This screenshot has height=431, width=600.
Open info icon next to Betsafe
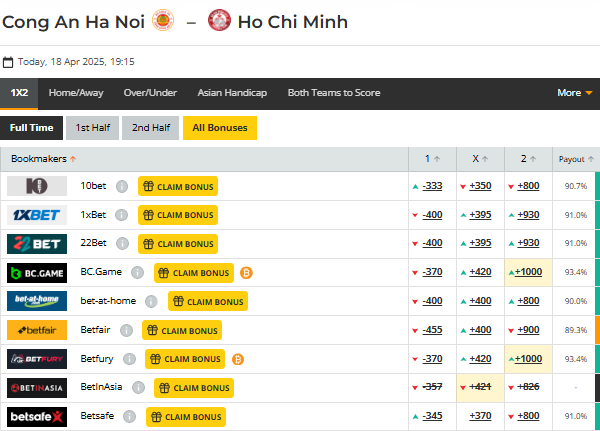pos(130,417)
